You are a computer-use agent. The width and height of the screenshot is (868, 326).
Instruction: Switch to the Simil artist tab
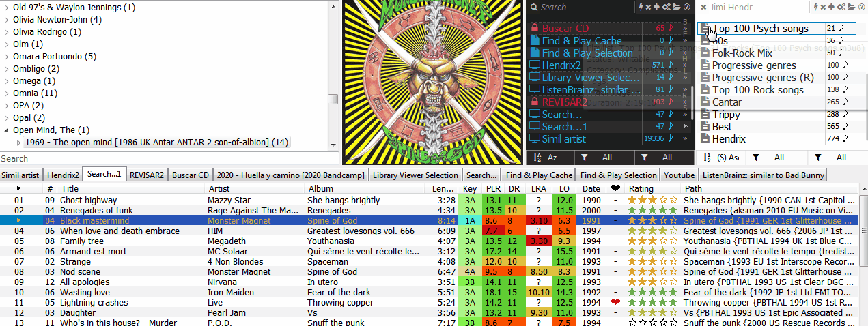click(20, 175)
